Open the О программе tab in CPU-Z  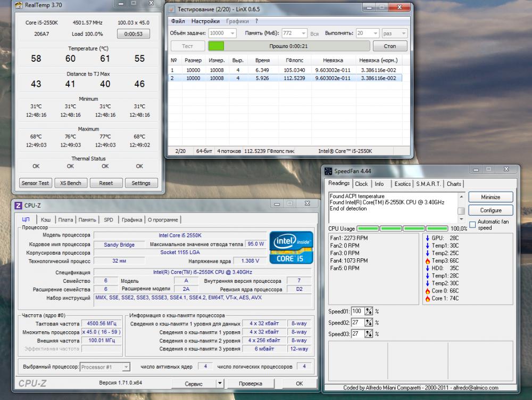click(x=163, y=219)
